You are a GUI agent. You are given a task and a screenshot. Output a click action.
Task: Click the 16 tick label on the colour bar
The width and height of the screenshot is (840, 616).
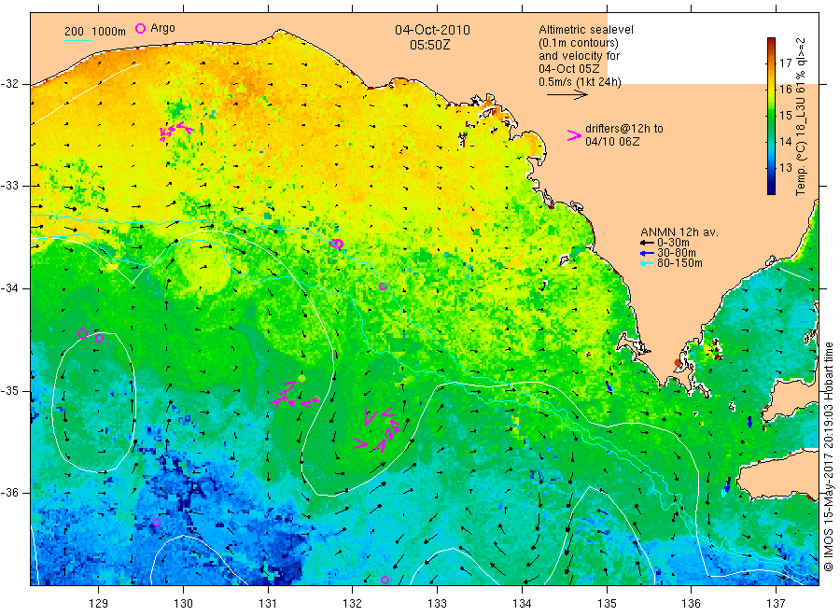(785, 90)
